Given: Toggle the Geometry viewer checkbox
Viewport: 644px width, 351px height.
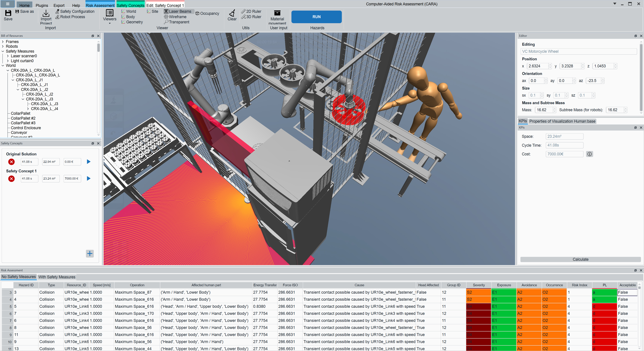Looking at the screenshot, I should point(123,22).
